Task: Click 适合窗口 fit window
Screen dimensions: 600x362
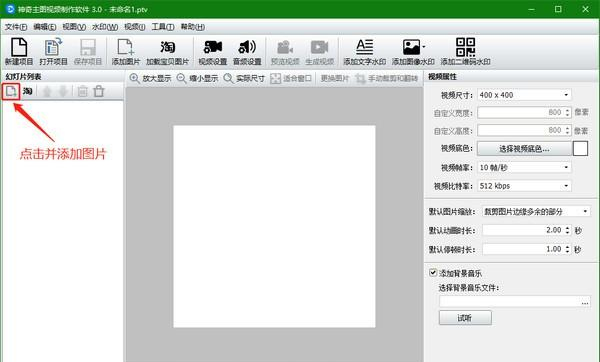Action: [291, 78]
